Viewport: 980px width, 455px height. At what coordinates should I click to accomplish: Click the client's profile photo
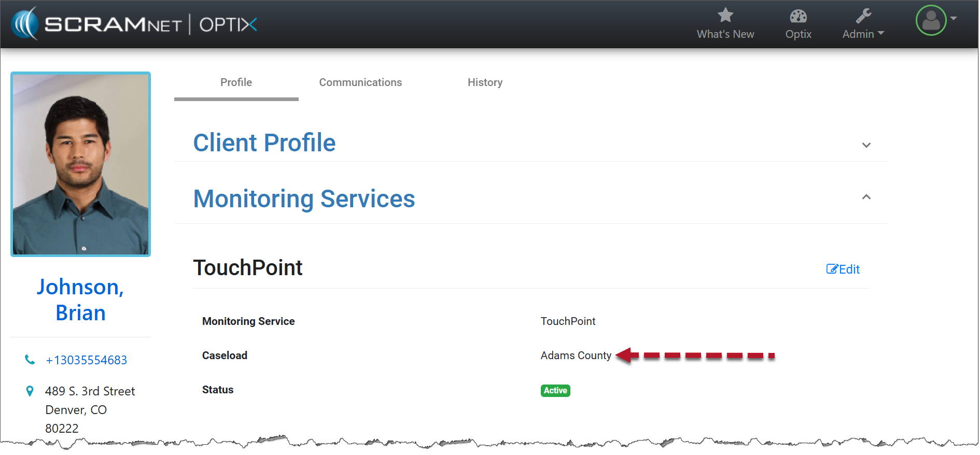[81, 164]
